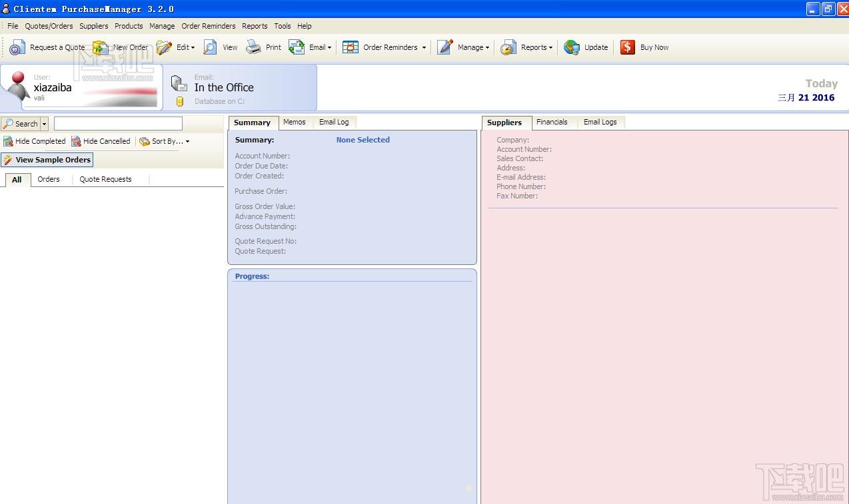849x504 pixels.
Task: Open the Email dropdown arrow
Action: tap(329, 48)
